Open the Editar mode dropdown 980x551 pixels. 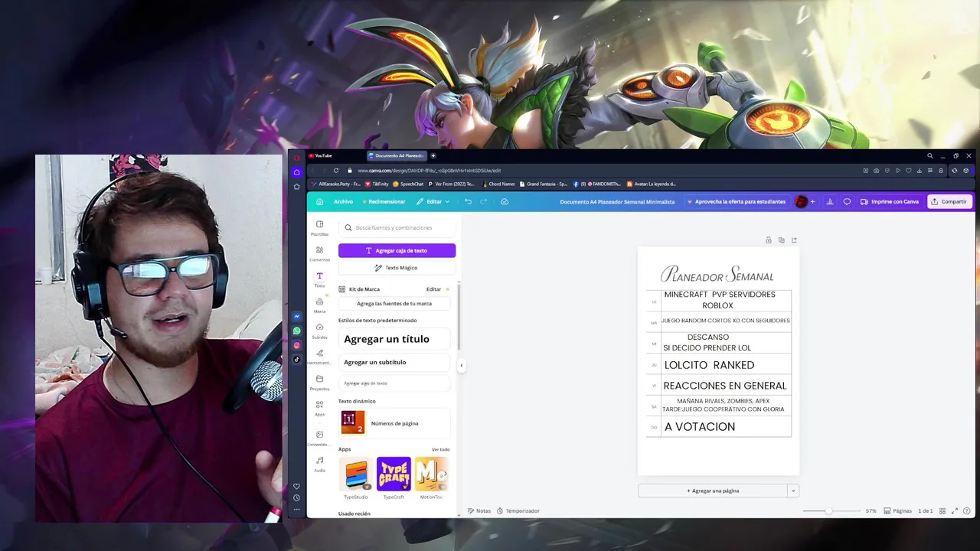433,201
